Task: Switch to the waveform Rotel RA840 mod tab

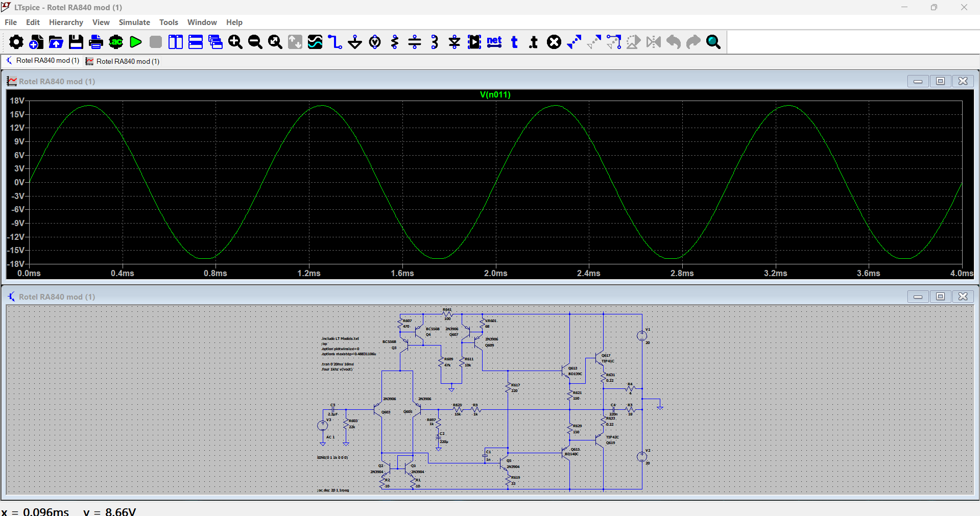Action: pos(123,61)
